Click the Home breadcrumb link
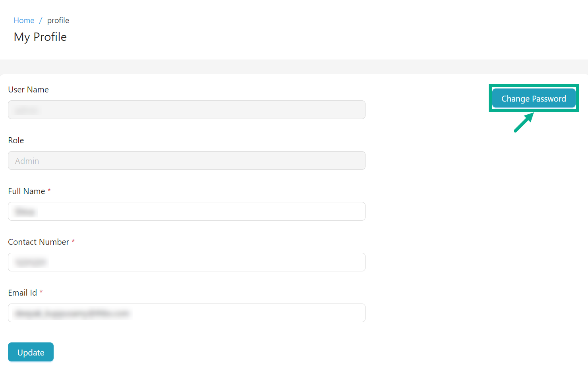Screen dimensions: 588x369 click(x=24, y=20)
